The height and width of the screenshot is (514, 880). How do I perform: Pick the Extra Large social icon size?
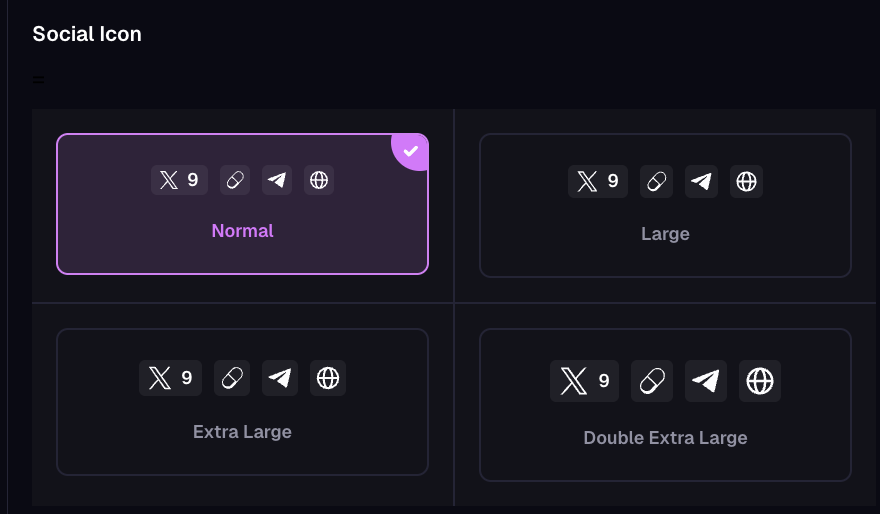coord(242,432)
